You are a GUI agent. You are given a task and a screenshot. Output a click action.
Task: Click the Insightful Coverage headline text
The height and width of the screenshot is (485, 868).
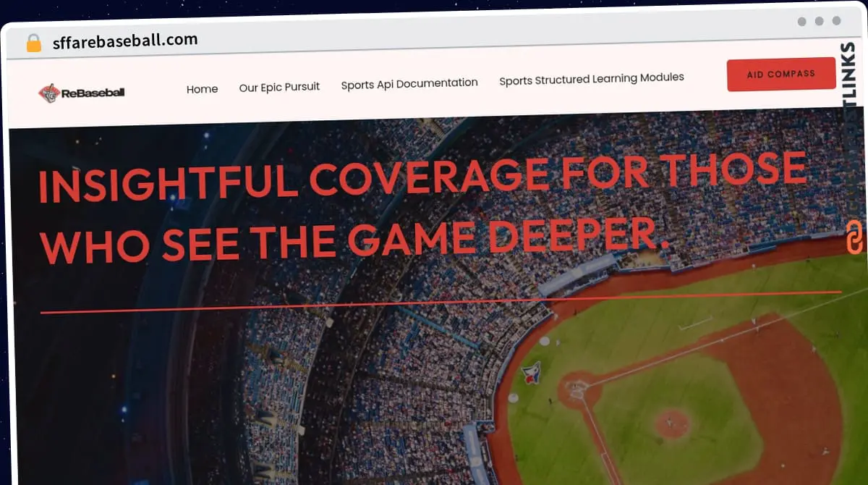click(x=422, y=177)
